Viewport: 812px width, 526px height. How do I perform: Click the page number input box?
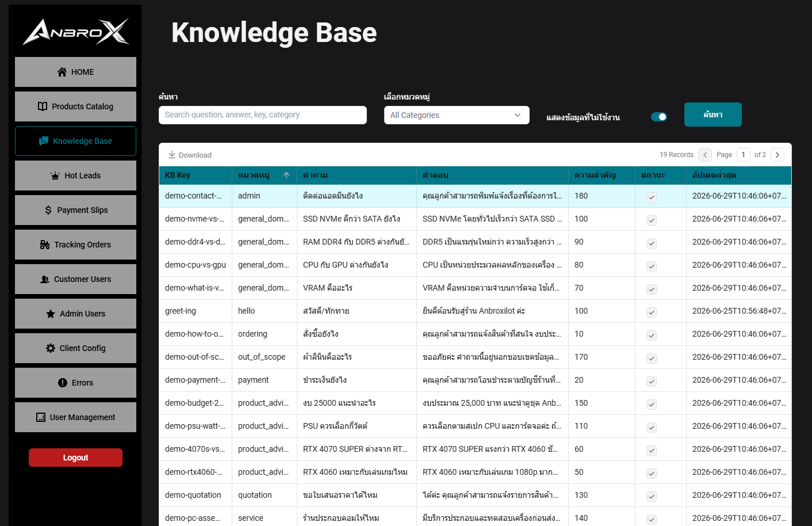pyautogui.click(x=744, y=155)
